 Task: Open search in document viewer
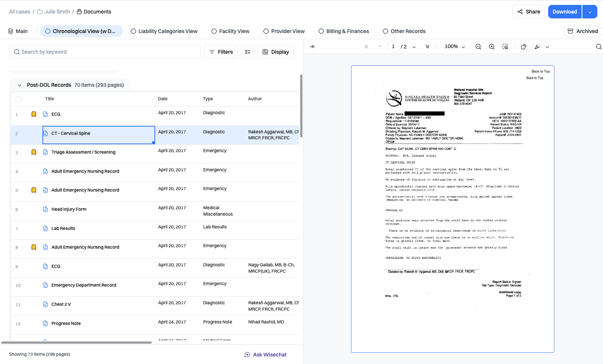click(598, 47)
